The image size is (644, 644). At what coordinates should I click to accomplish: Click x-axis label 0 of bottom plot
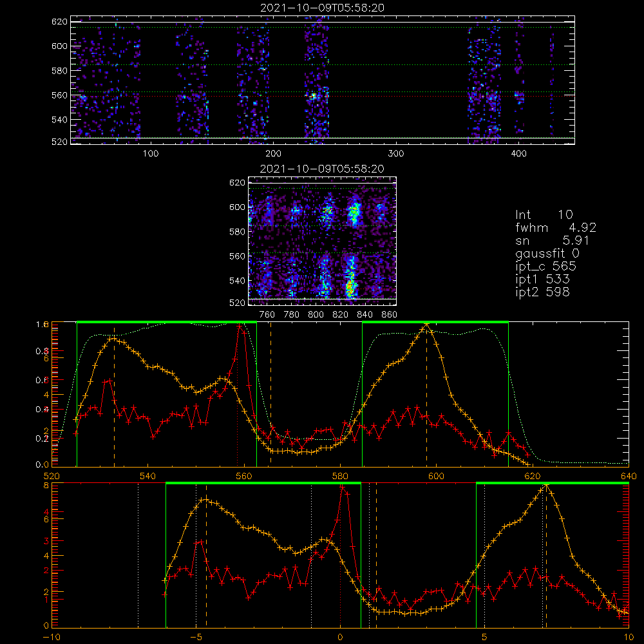coord(340,638)
